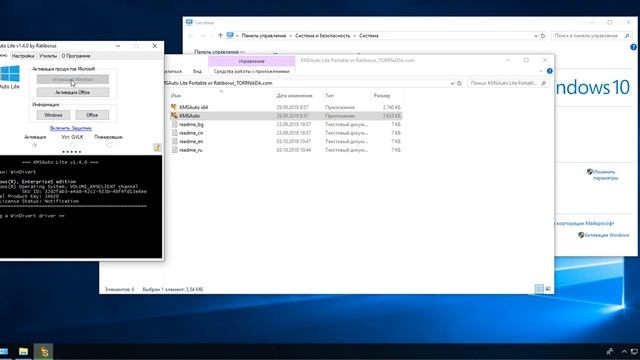This screenshot has width=640, height=360.
Task: Select the Планировщик radio button
Action: [x=109, y=145]
